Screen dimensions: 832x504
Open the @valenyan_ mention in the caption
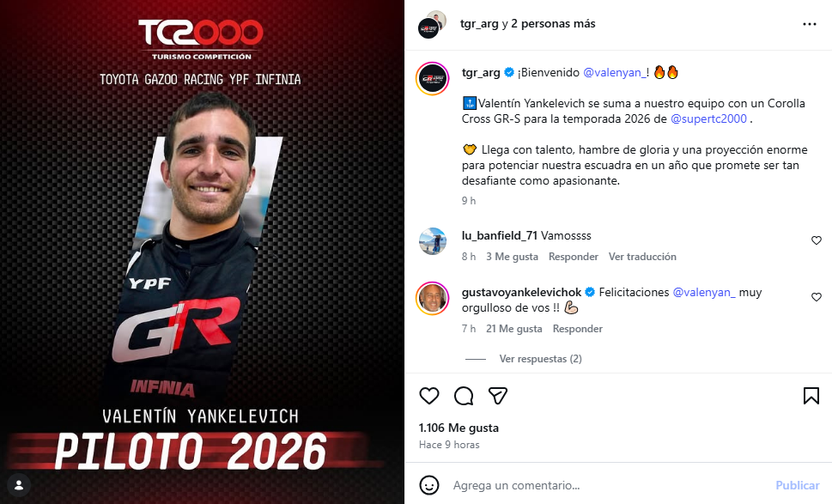point(615,73)
